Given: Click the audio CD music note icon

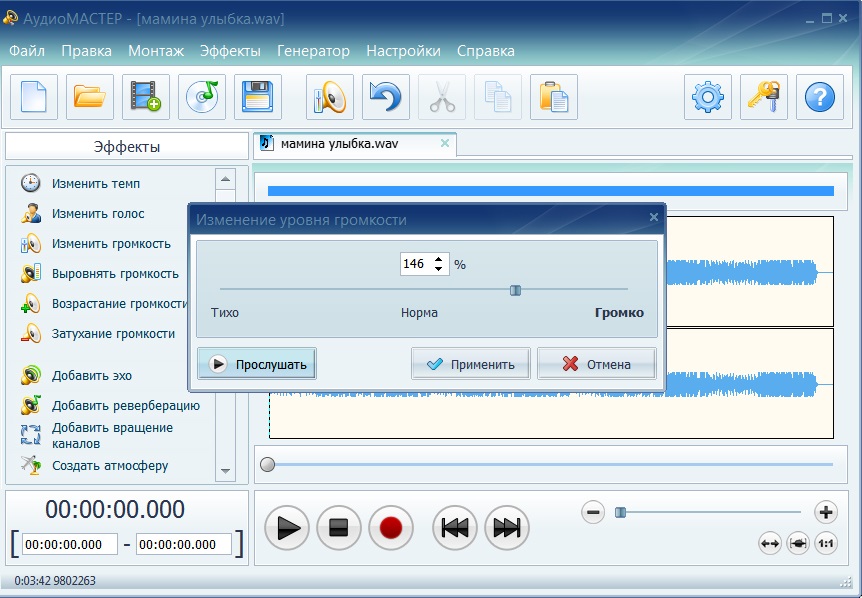Looking at the screenshot, I should [x=202, y=98].
